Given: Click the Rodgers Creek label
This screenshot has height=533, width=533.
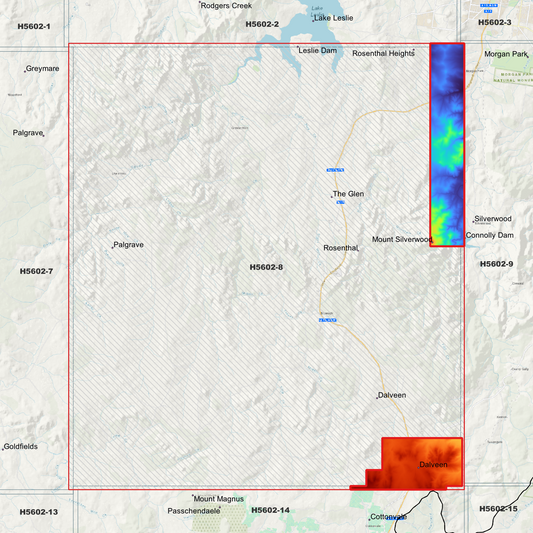Looking at the screenshot, I should 226,6.
